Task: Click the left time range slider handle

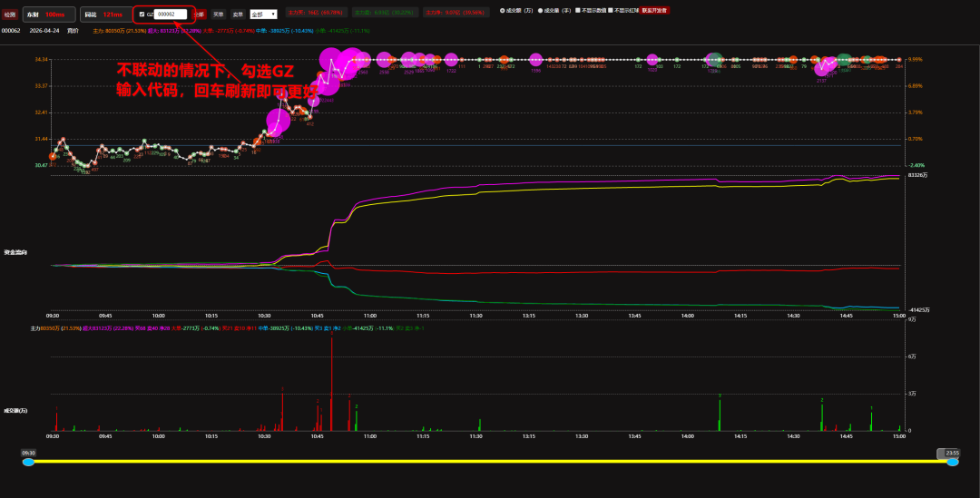Action: click(28, 462)
